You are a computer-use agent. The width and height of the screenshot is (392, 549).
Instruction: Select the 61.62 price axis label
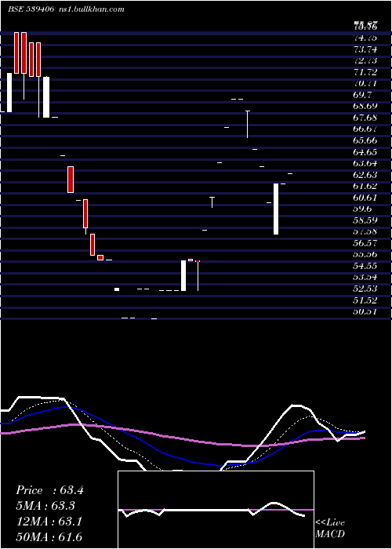point(365,187)
